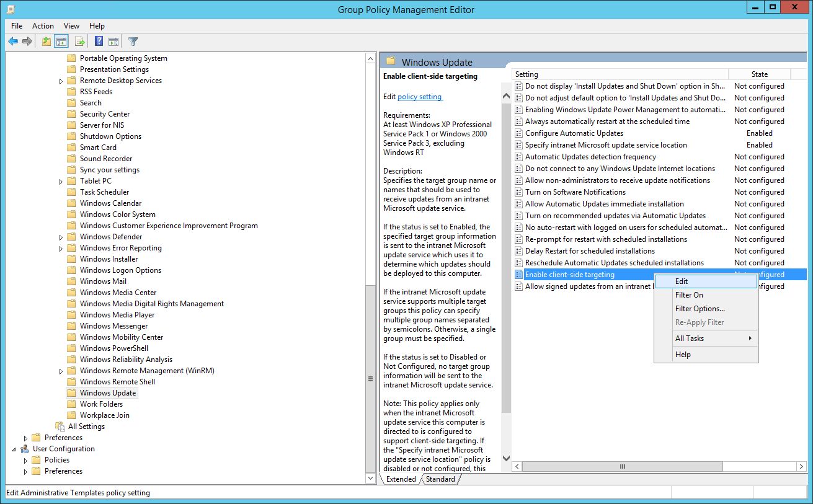Select the Windows Update tree item
Image resolution: width=813 pixels, height=504 pixels.
click(x=108, y=393)
